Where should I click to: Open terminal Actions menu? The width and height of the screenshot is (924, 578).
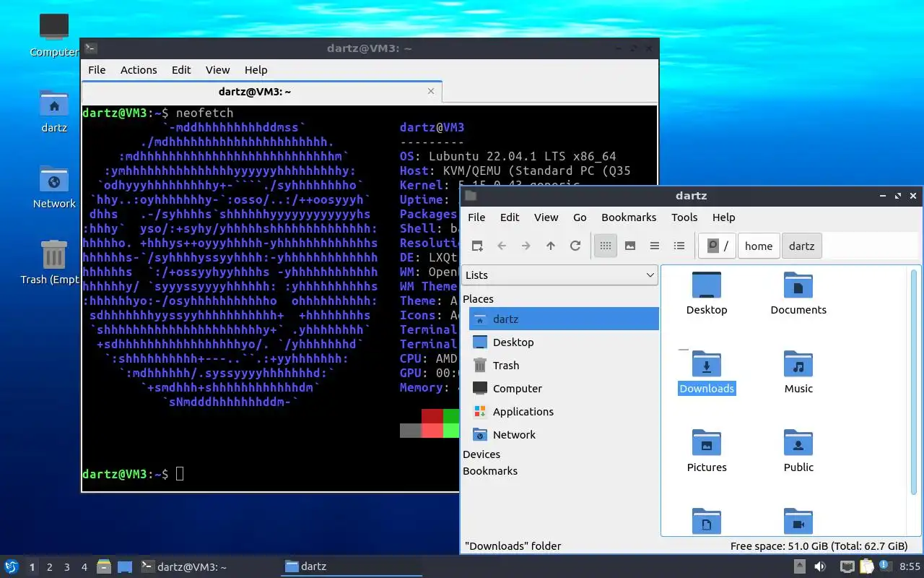click(x=139, y=69)
